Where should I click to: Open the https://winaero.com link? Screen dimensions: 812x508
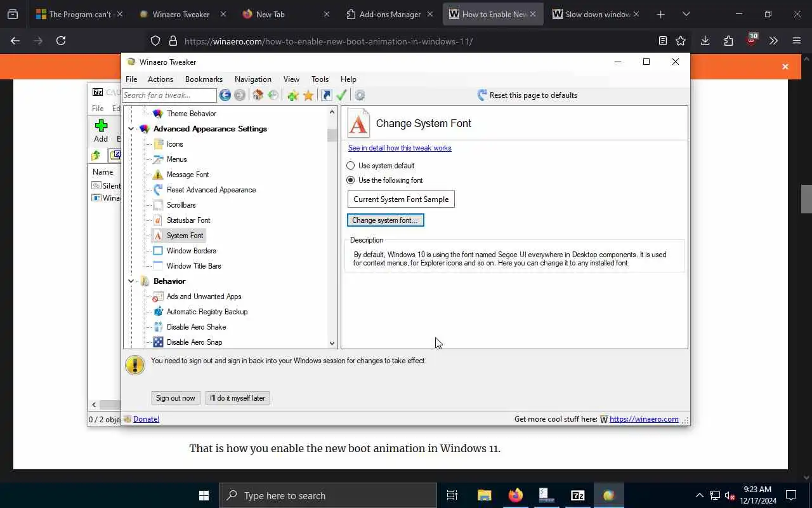click(644, 419)
